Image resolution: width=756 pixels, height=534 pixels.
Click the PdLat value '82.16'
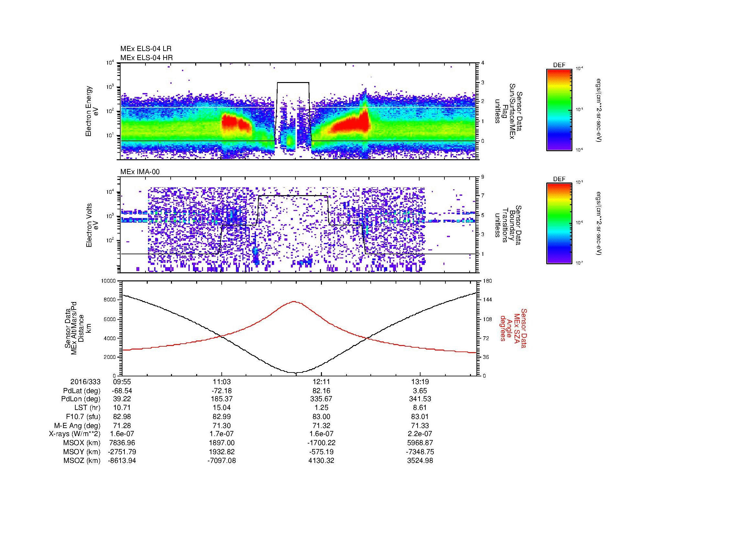click(x=321, y=391)
